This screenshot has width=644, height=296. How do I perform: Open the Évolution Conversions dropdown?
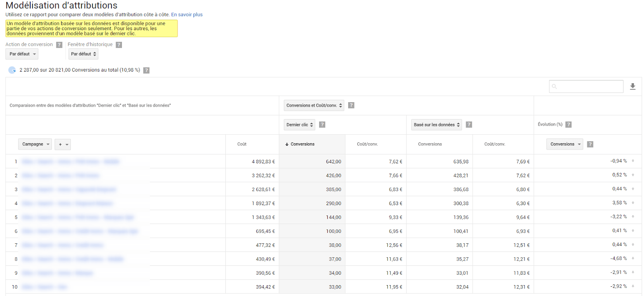tap(565, 144)
